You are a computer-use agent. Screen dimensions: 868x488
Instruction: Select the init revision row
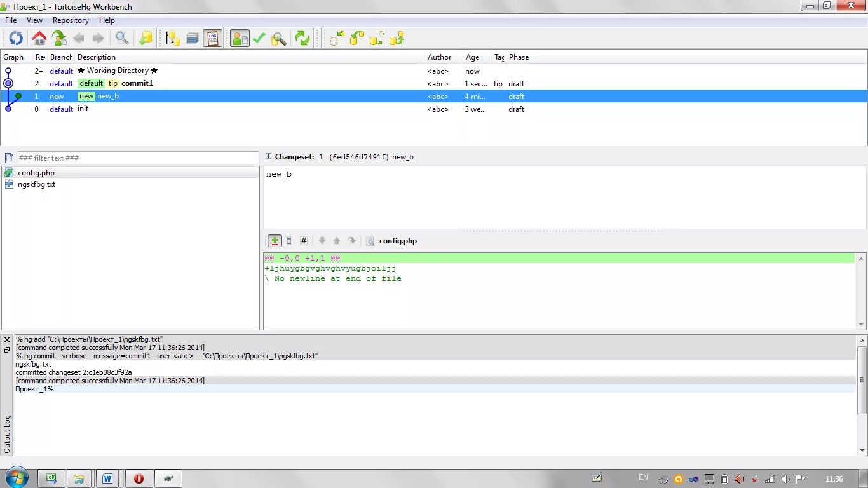[434, 109]
